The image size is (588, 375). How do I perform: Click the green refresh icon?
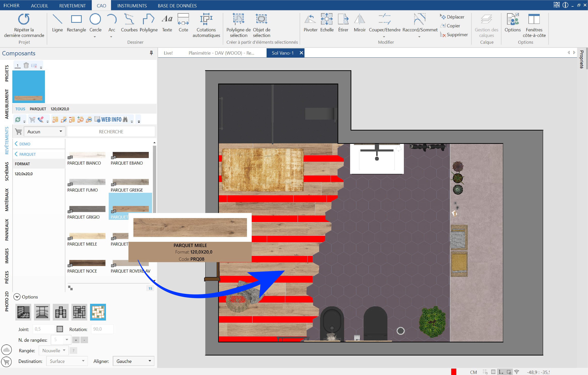[18, 120]
